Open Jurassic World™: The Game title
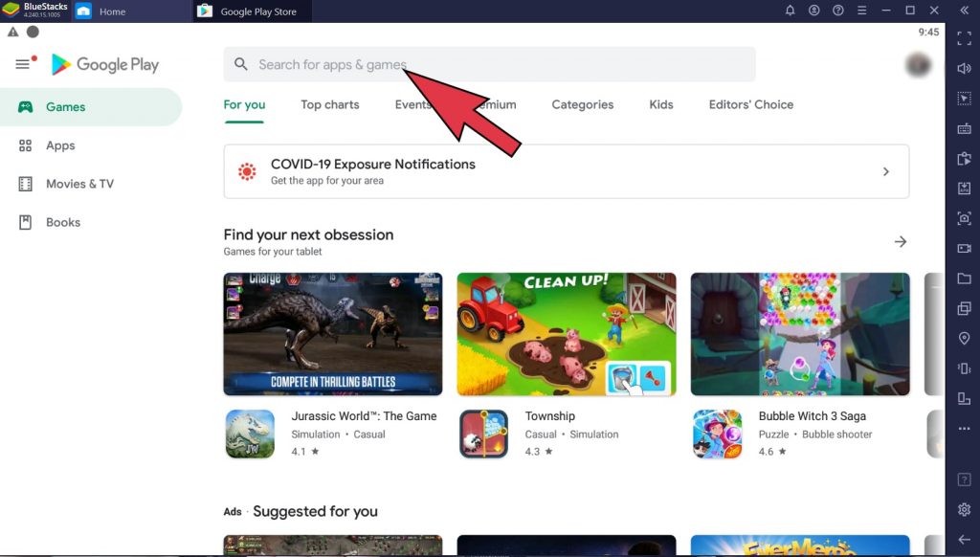Screen dimensions: 980x557 [x=364, y=415]
